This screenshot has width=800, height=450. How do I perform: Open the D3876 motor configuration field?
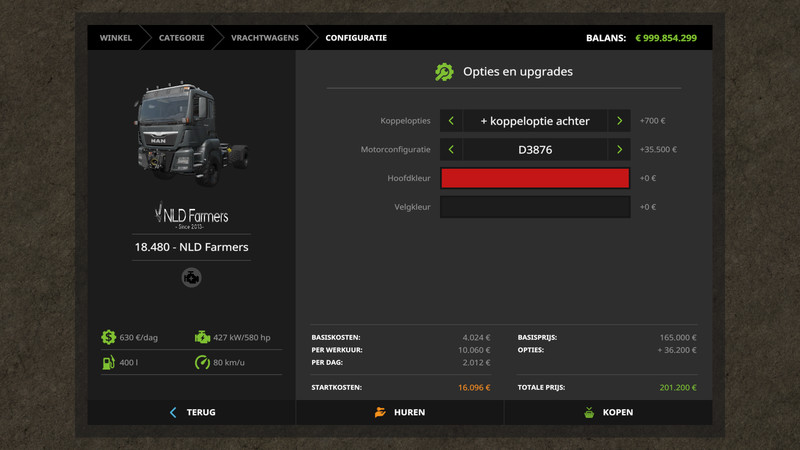pos(535,150)
